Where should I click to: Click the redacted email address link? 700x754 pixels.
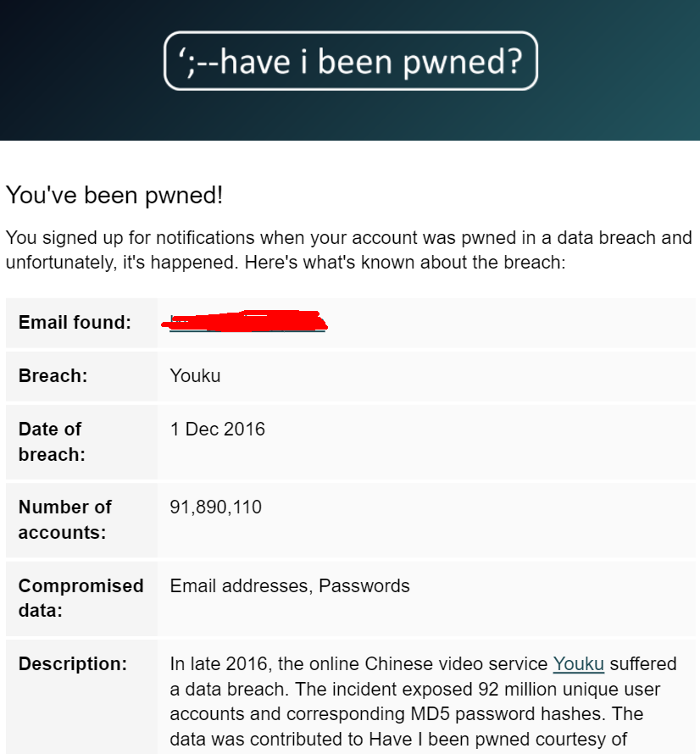pyautogui.click(x=247, y=322)
